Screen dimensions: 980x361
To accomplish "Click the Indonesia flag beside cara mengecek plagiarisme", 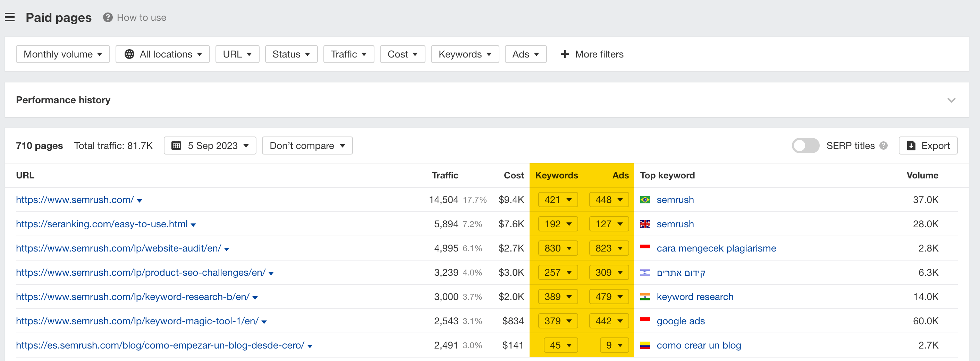I will (645, 248).
